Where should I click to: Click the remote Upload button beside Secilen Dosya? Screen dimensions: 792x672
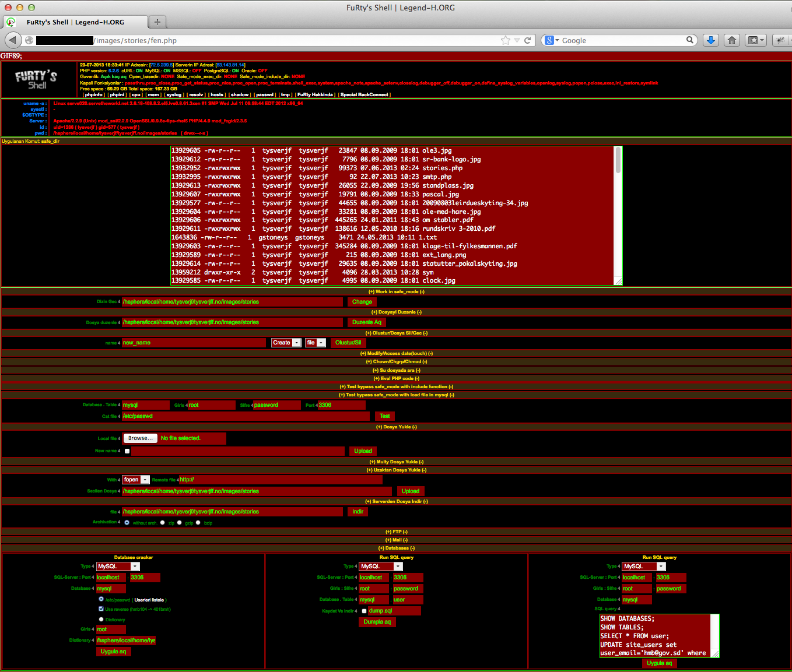pyautogui.click(x=411, y=491)
